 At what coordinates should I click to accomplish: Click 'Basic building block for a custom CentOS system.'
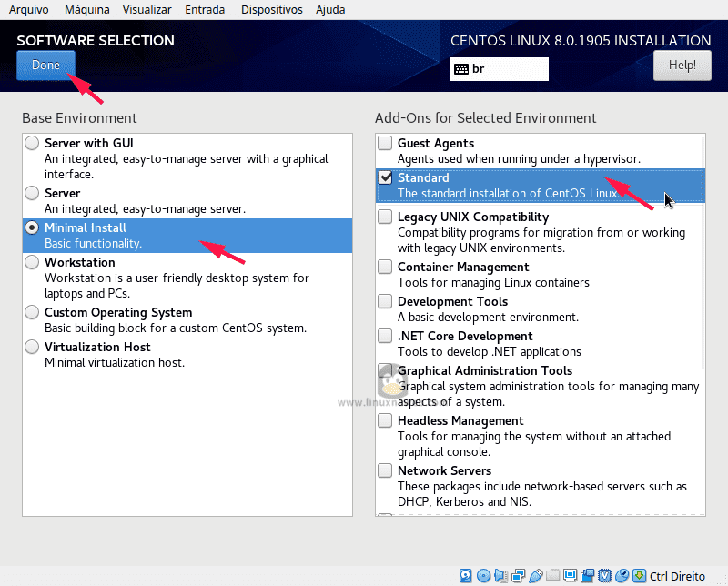(176, 328)
